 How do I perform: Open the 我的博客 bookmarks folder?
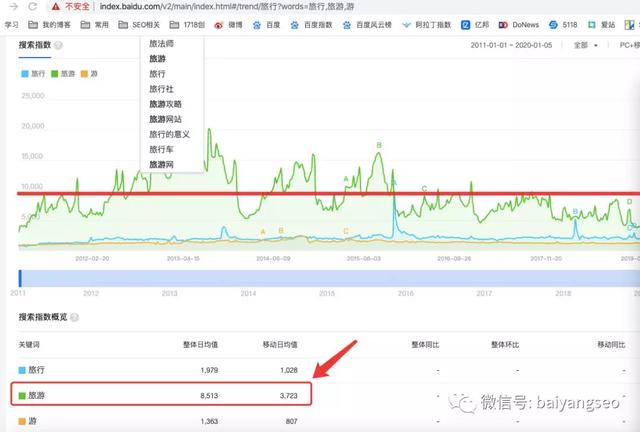click(56, 23)
